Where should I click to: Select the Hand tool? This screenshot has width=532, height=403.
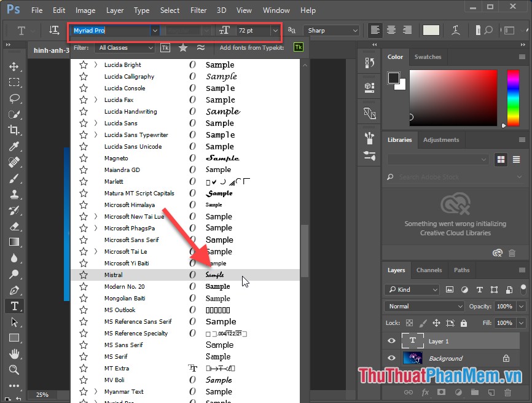tap(15, 354)
